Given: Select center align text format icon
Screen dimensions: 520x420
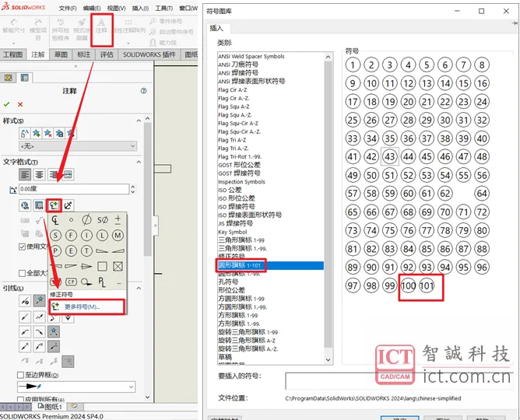Looking at the screenshot, I should point(39,174).
